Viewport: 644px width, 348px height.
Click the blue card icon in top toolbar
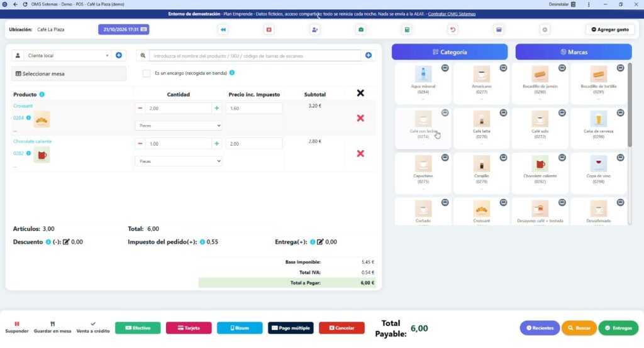499,30
